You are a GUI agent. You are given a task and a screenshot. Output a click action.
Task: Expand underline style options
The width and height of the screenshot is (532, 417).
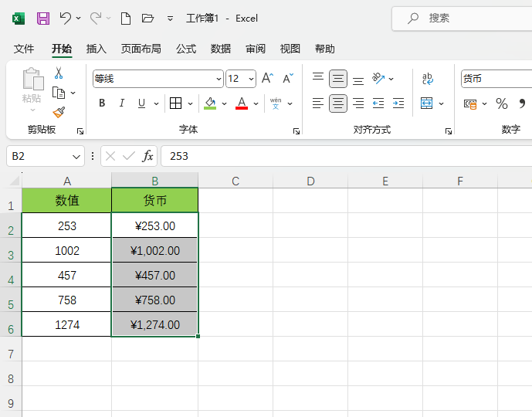(157, 103)
